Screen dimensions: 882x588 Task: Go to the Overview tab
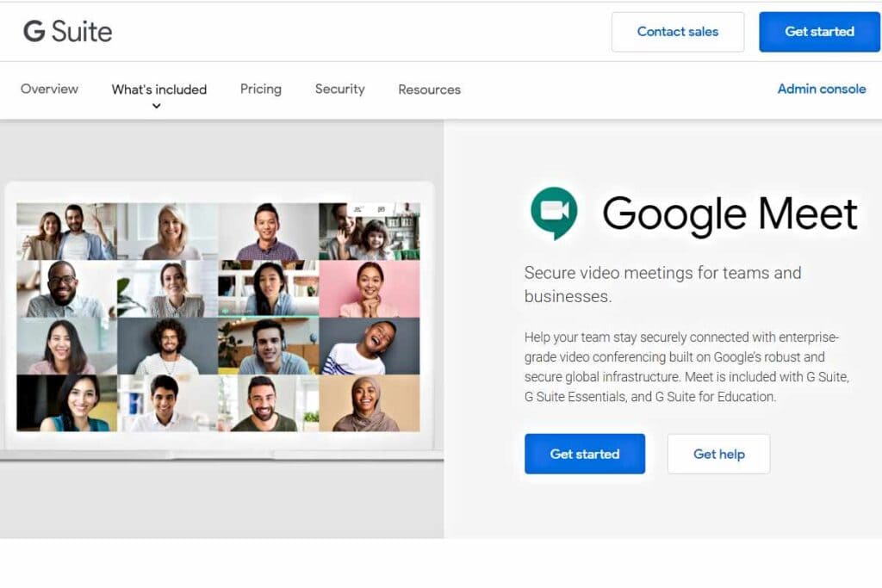click(49, 89)
